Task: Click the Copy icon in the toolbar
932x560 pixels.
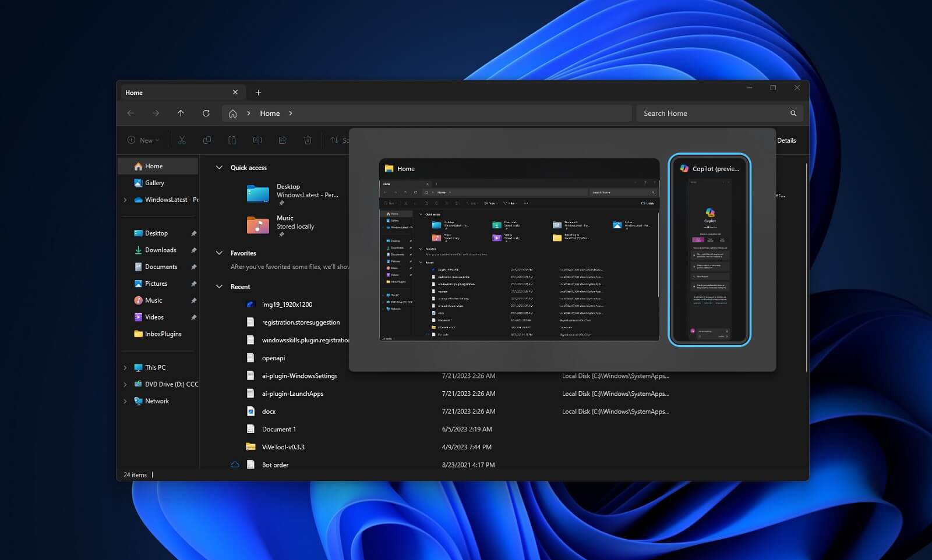Action: click(207, 140)
